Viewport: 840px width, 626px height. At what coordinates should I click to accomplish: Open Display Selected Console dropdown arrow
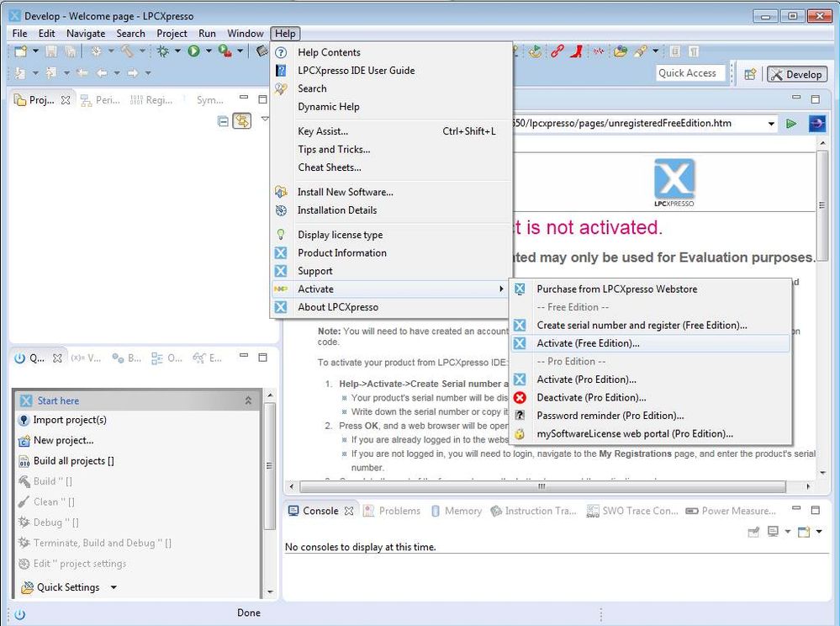pyautogui.click(x=788, y=532)
